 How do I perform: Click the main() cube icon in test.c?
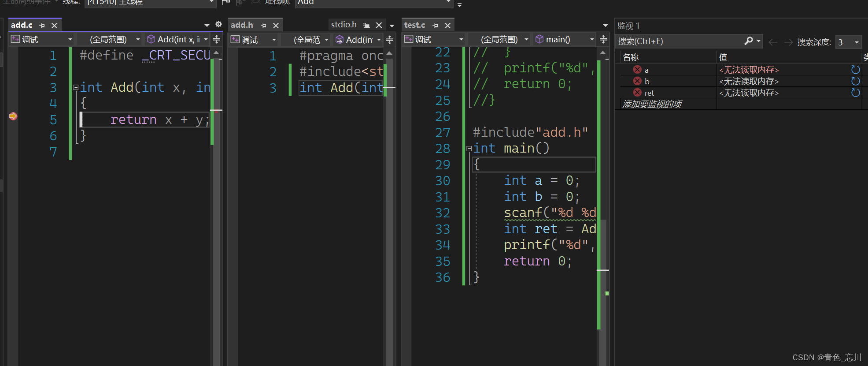point(539,39)
